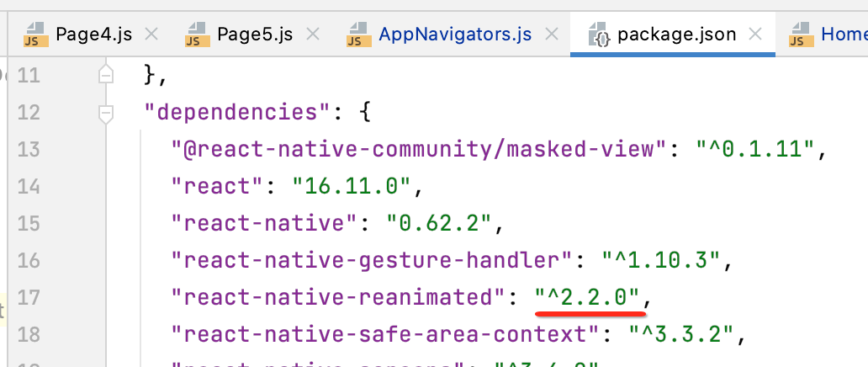Click the package.json file icon
Viewport: 868px width, 367px height.
[599, 35]
